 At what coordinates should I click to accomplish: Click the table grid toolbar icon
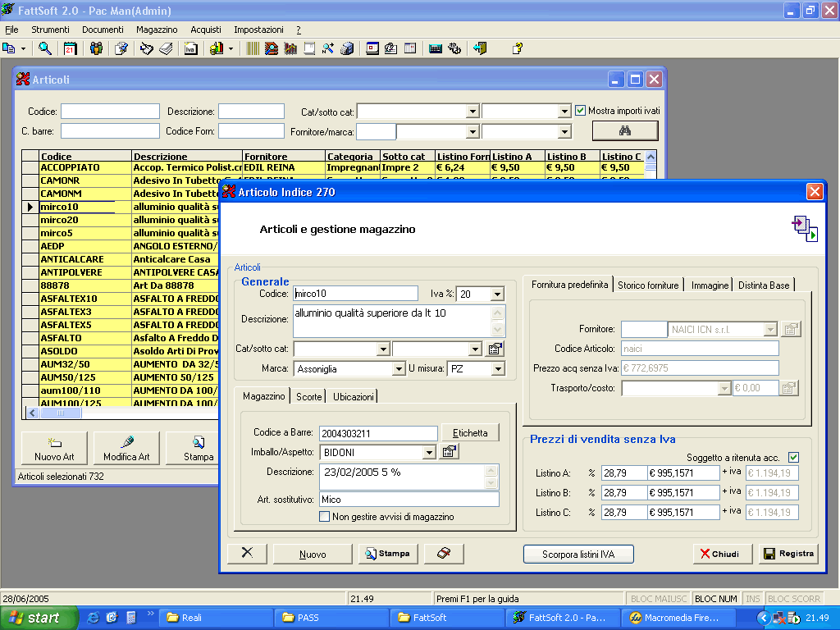point(410,48)
